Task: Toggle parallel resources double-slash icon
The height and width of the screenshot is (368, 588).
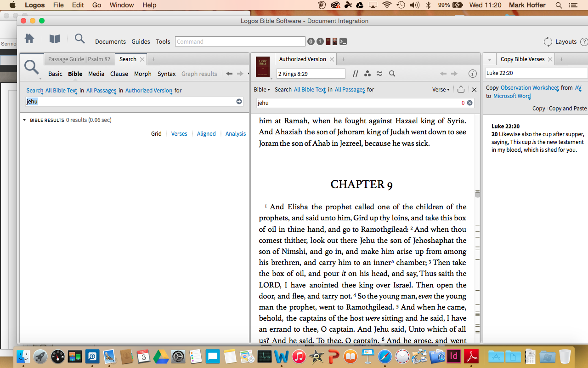Action: pos(356,74)
